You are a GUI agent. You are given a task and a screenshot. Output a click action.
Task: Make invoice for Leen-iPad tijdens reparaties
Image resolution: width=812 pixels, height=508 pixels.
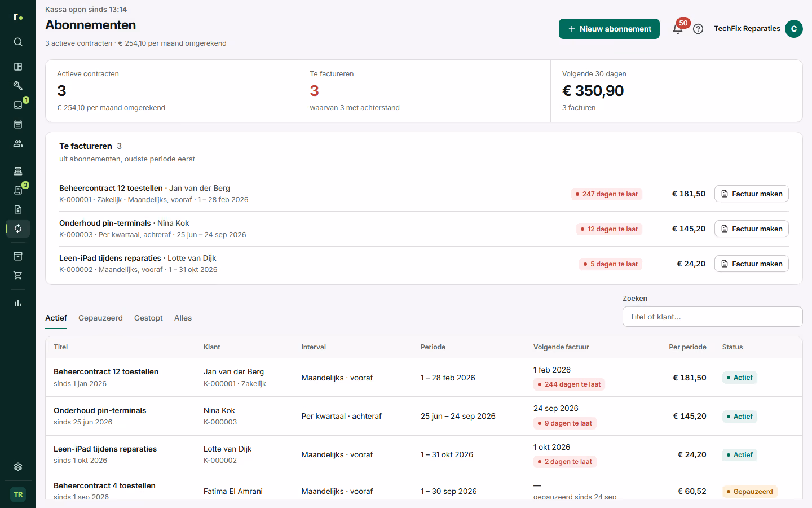click(751, 264)
